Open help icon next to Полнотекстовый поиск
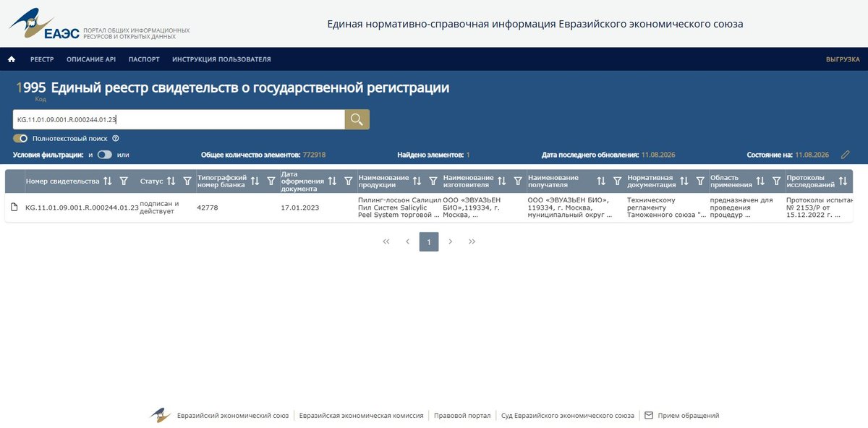The height and width of the screenshot is (428, 868). tap(115, 138)
